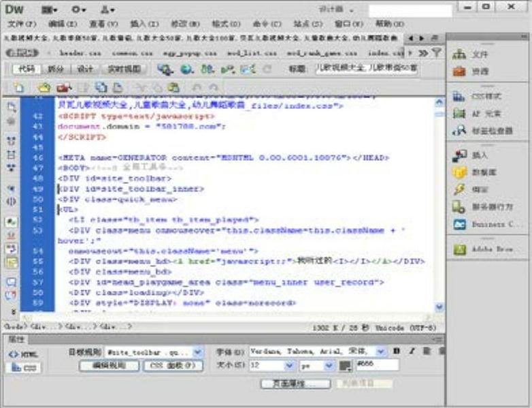Screen dimensions: 532x408
Task: Toggle 实时视图 live view
Action: pyautogui.click(x=124, y=69)
